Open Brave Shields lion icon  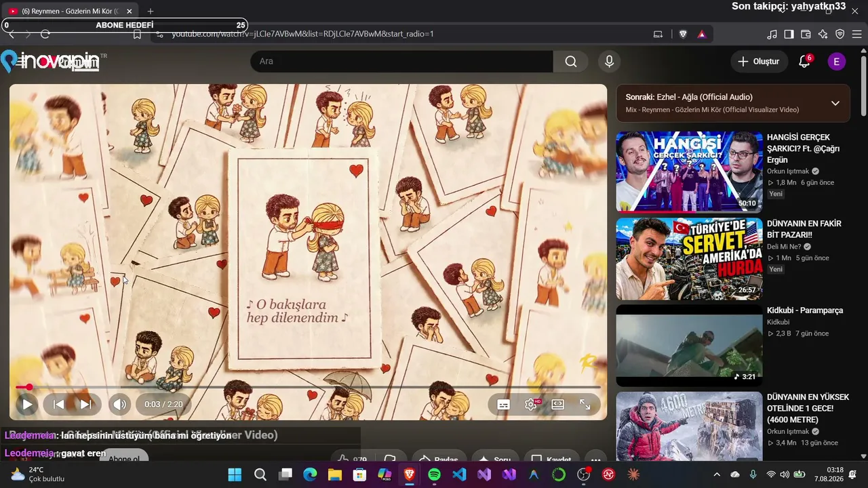(683, 34)
